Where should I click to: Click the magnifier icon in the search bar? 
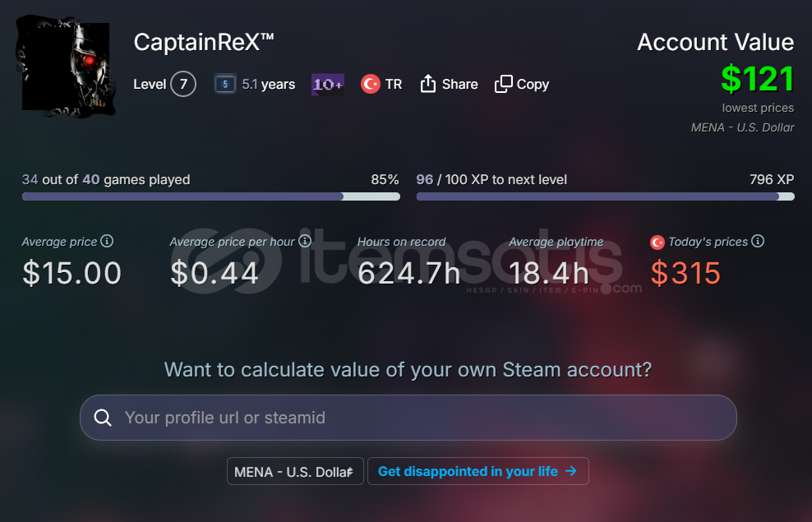click(x=103, y=418)
